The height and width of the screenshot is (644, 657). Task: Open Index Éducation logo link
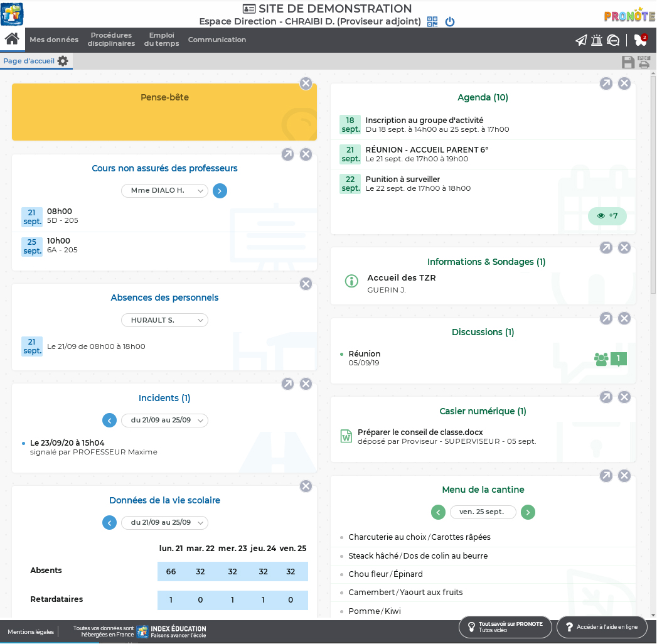tap(172, 631)
